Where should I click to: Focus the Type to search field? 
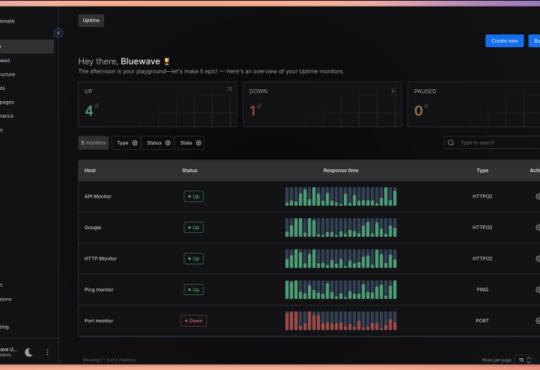click(492, 143)
